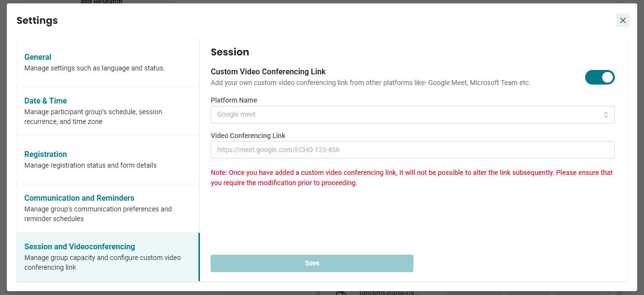The width and height of the screenshot is (644, 295).
Task: Open the General settings section
Action: (108, 63)
